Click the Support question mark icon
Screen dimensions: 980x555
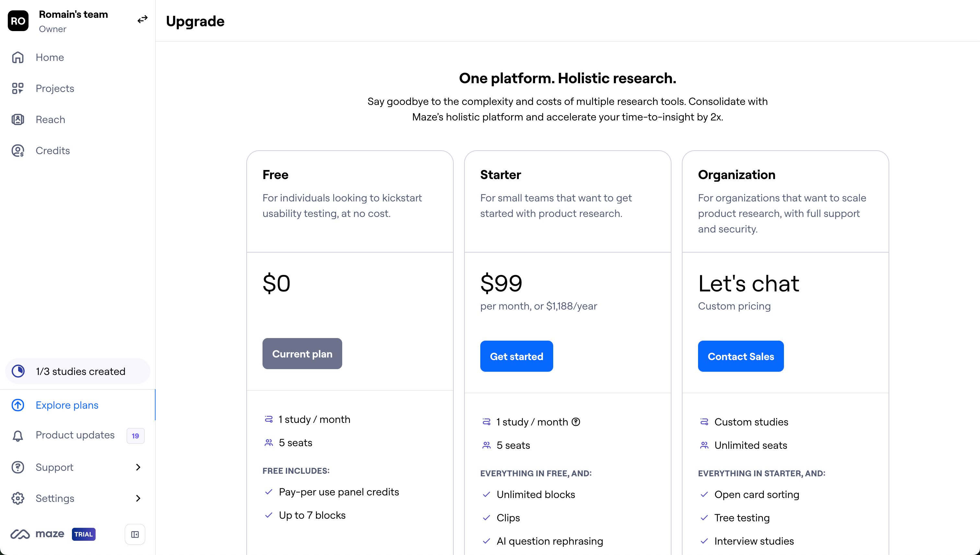(x=17, y=467)
